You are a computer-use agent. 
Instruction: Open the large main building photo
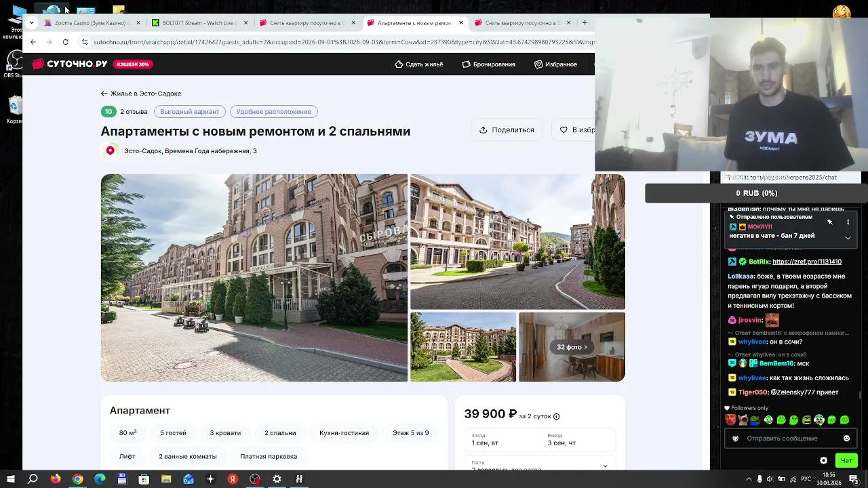[x=254, y=278]
